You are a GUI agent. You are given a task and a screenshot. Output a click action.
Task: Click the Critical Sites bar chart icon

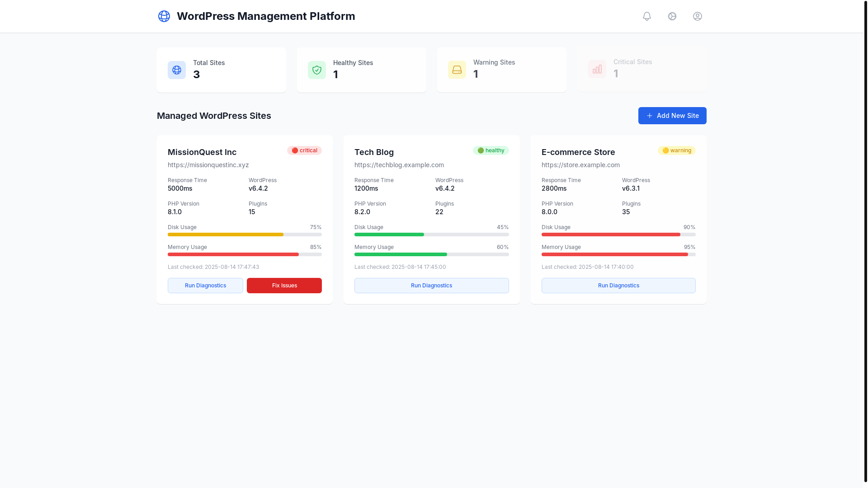pos(597,69)
